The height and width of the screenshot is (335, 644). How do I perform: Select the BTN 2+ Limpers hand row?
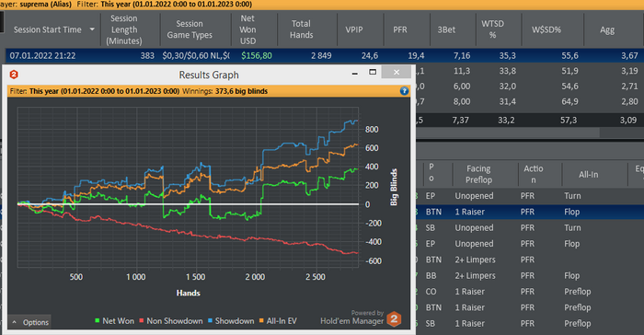coord(530,260)
